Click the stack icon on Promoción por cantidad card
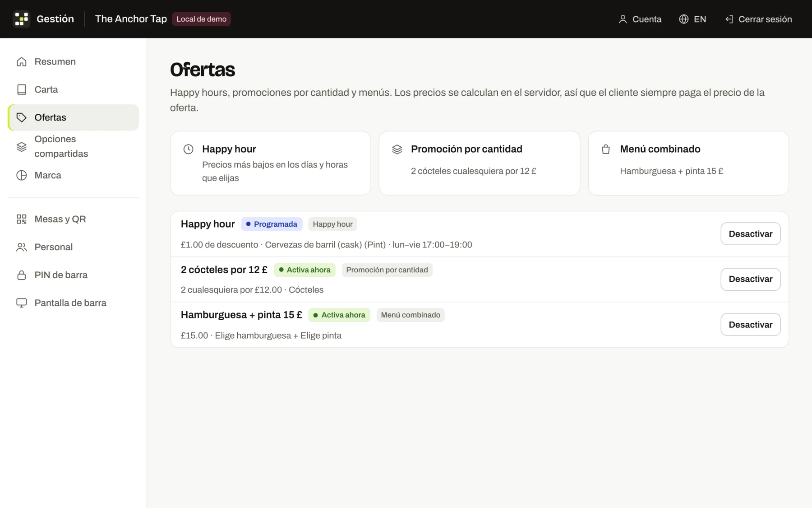812x508 pixels. (397, 149)
